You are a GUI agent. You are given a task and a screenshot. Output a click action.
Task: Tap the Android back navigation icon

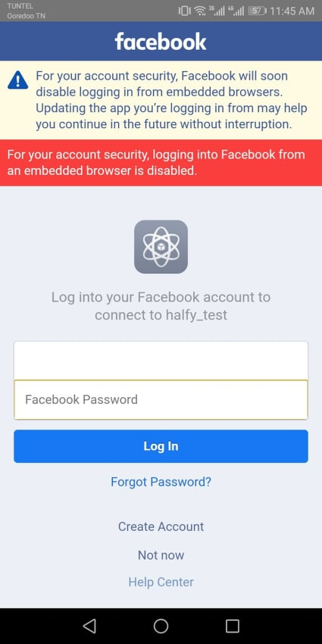(89, 626)
